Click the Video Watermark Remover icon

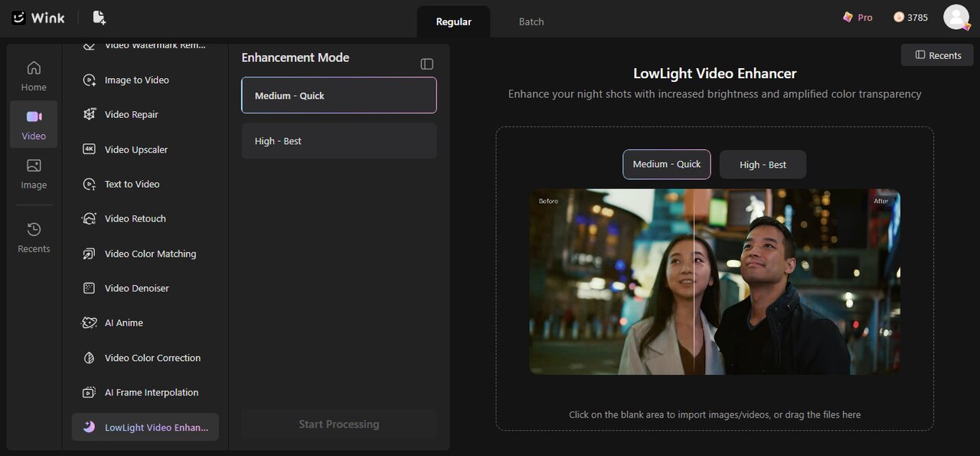click(89, 45)
